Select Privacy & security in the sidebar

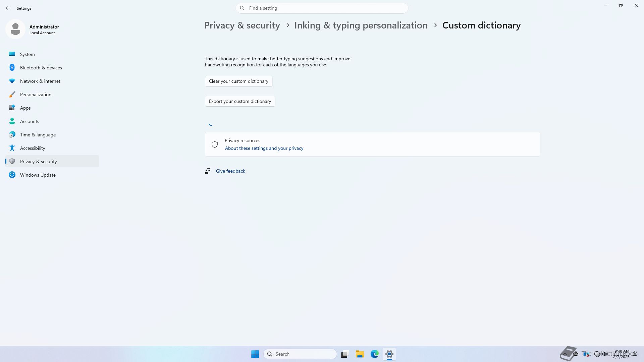click(x=38, y=162)
